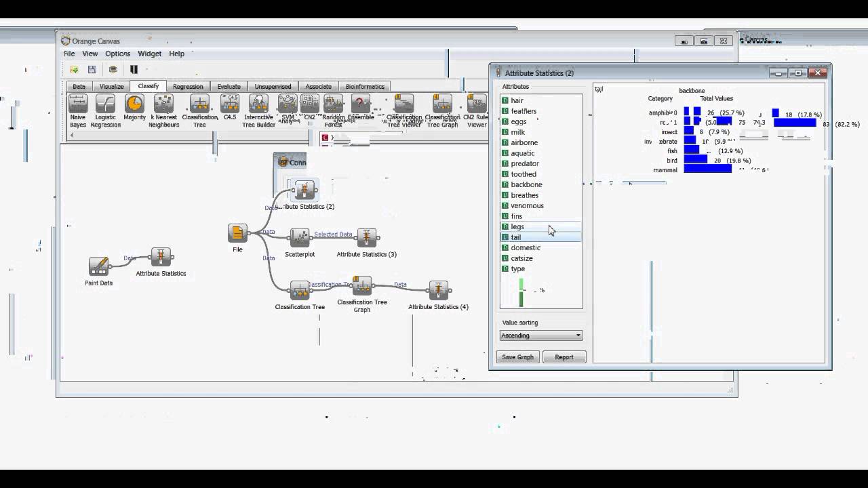Select the fins attribute

point(540,216)
